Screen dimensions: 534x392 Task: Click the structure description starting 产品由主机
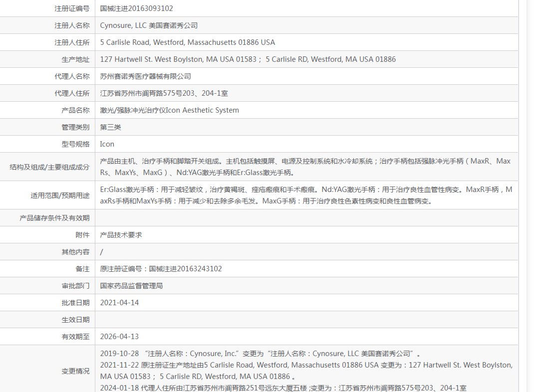coord(305,167)
